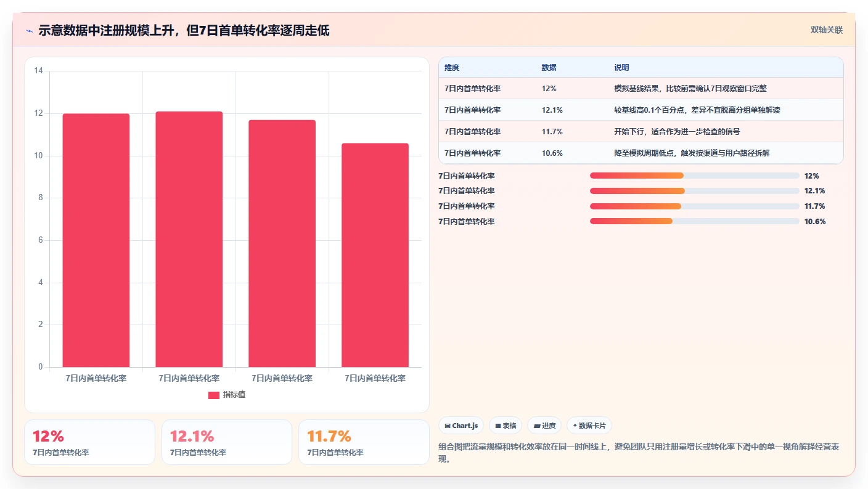Click the 12.1% cell in the table
Viewport: 868px width, 489px height.
pyautogui.click(x=552, y=110)
